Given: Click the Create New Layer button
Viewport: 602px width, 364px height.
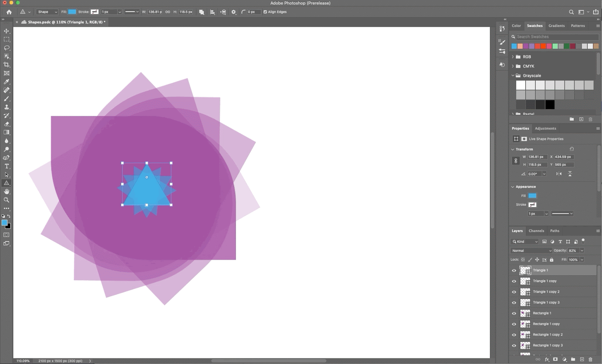Looking at the screenshot, I should point(582,359).
